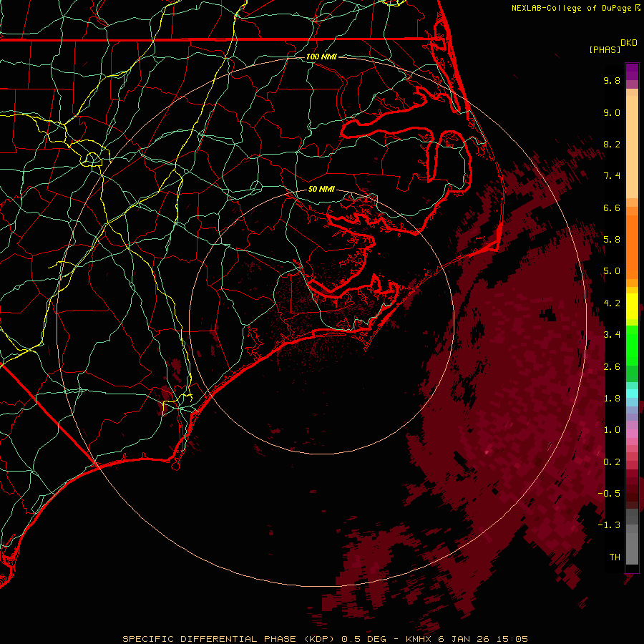
Task: Click the yellow color bar segment
Action: (x=632, y=306)
